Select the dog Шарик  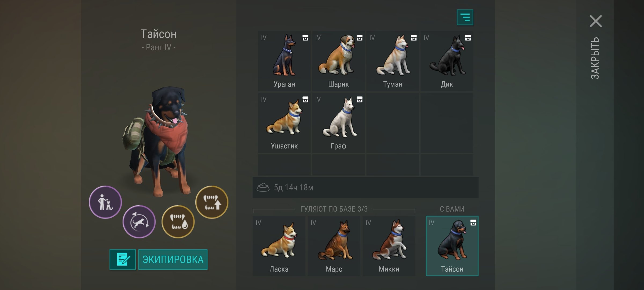coord(338,61)
